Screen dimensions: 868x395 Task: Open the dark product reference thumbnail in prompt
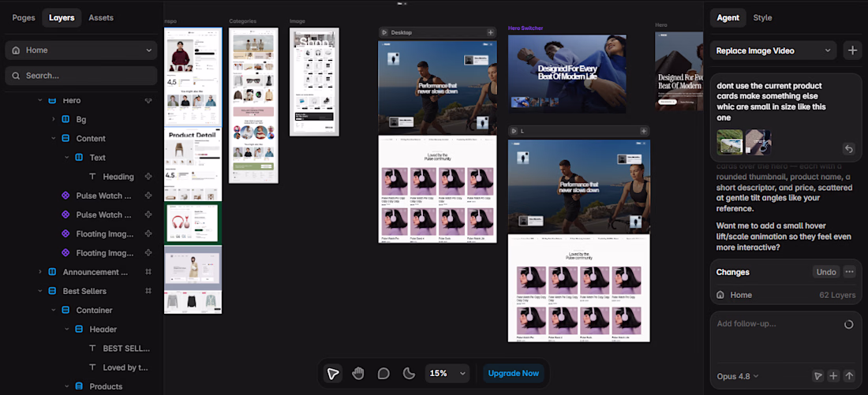coord(758,142)
